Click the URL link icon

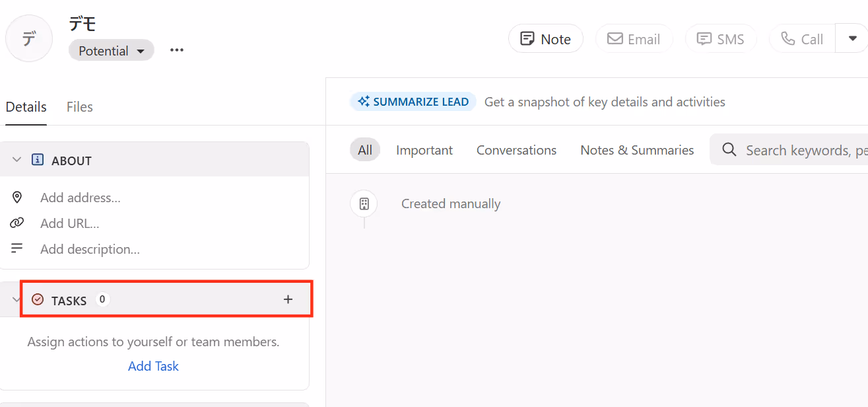(17, 223)
